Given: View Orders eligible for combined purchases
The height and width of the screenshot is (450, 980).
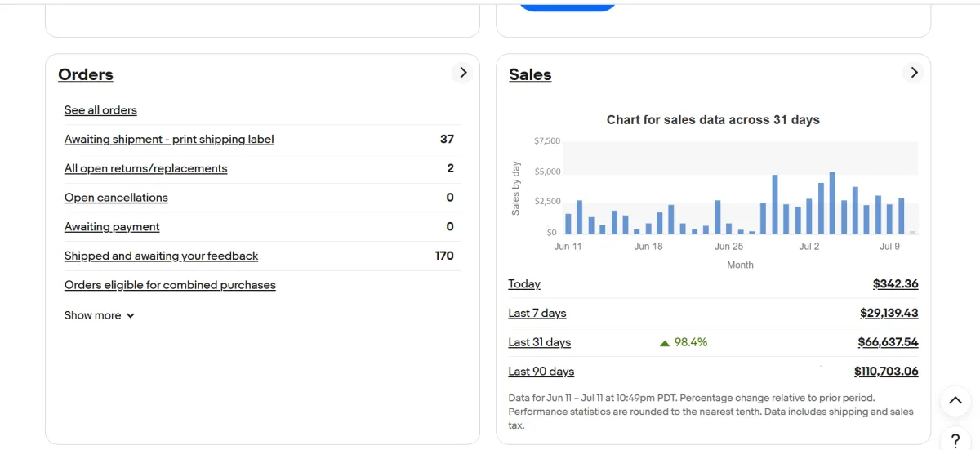Looking at the screenshot, I should [x=170, y=285].
